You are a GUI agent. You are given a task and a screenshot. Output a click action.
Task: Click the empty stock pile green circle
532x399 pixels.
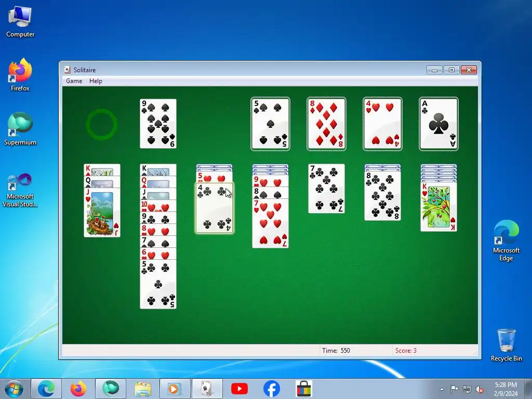[x=101, y=124]
